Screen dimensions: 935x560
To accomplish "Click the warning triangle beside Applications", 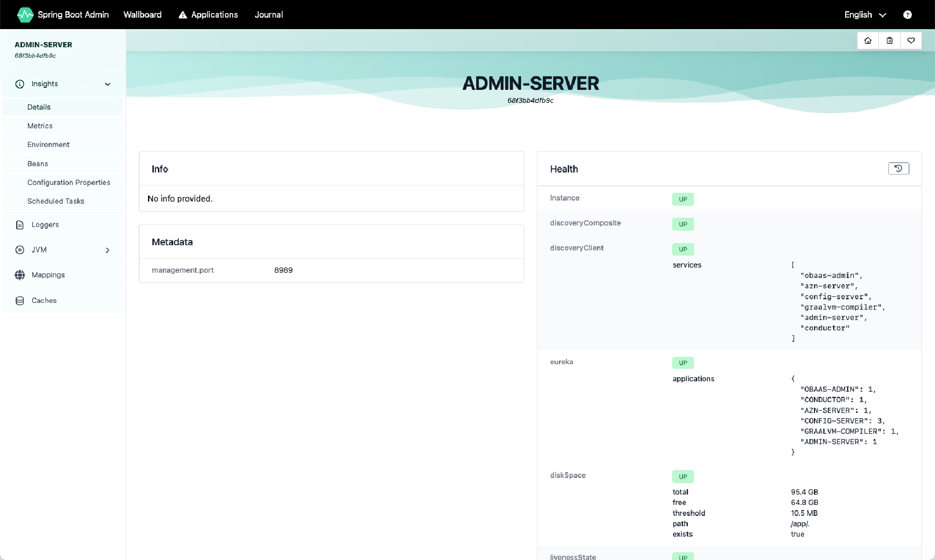I will [x=182, y=15].
